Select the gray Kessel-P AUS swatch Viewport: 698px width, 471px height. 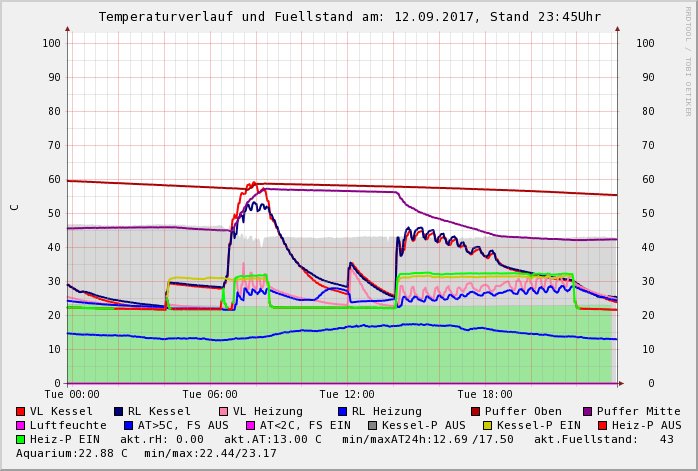(x=373, y=426)
